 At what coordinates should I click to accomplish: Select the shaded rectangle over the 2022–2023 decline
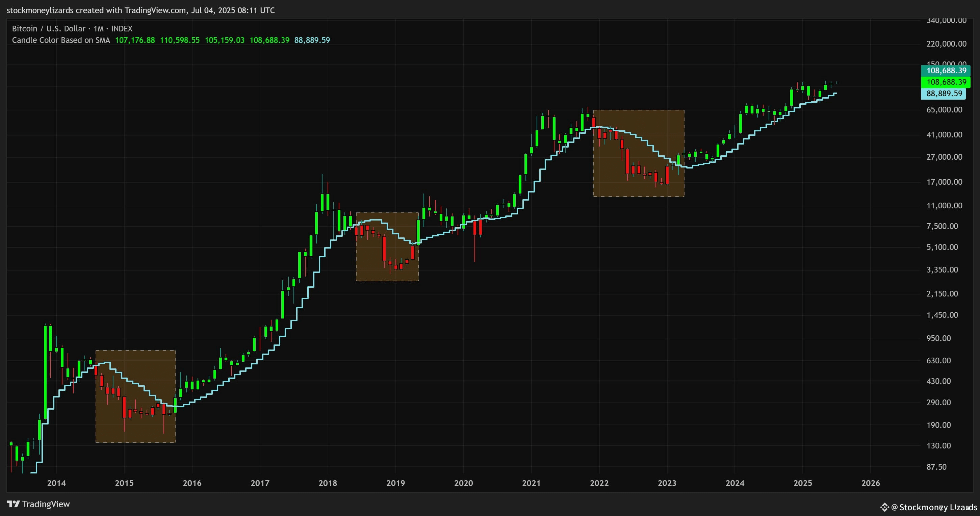(639, 153)
